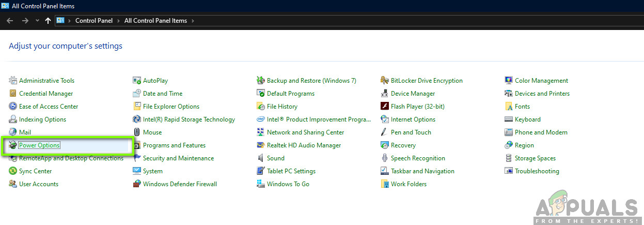This screenshot has height=225, width=644.
Task: Click the Power Options battery icon
Action: [x=13, y=145]
